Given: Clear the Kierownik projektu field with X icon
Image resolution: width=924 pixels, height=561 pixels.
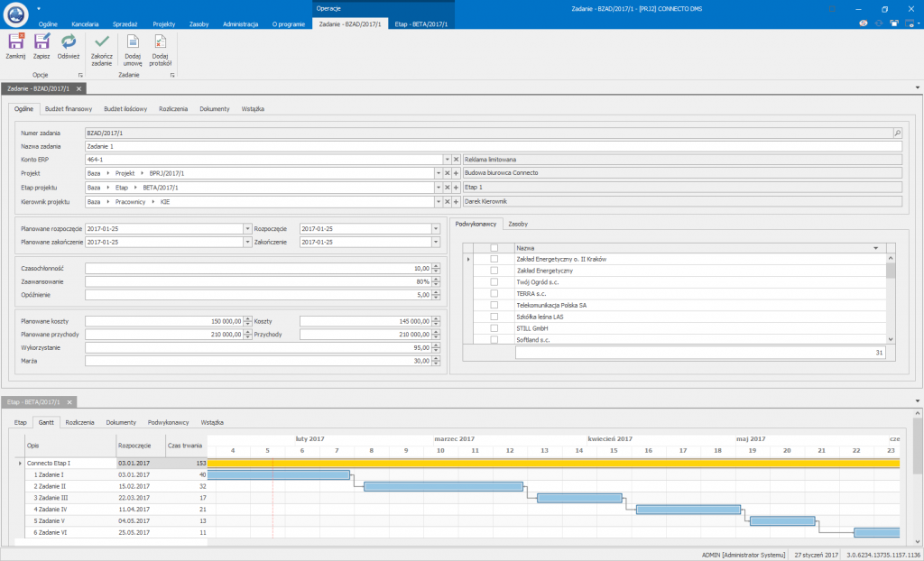Looking at the screenshot, I should 448,201.
